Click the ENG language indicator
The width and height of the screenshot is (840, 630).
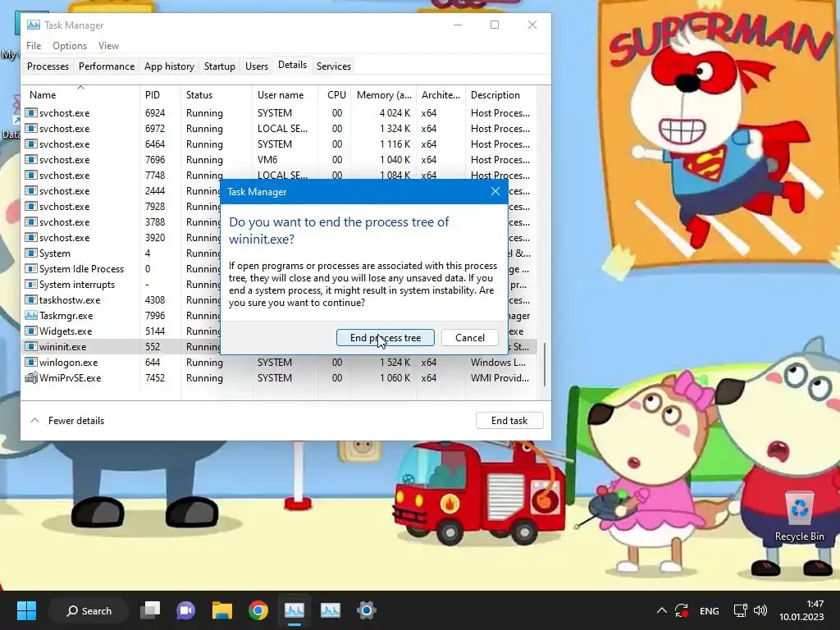pos(710,610)
